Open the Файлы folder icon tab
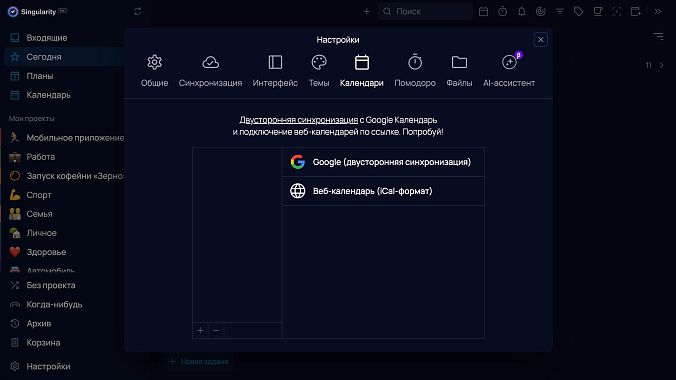This screenshot has width=676, height=380. (459, 63)
